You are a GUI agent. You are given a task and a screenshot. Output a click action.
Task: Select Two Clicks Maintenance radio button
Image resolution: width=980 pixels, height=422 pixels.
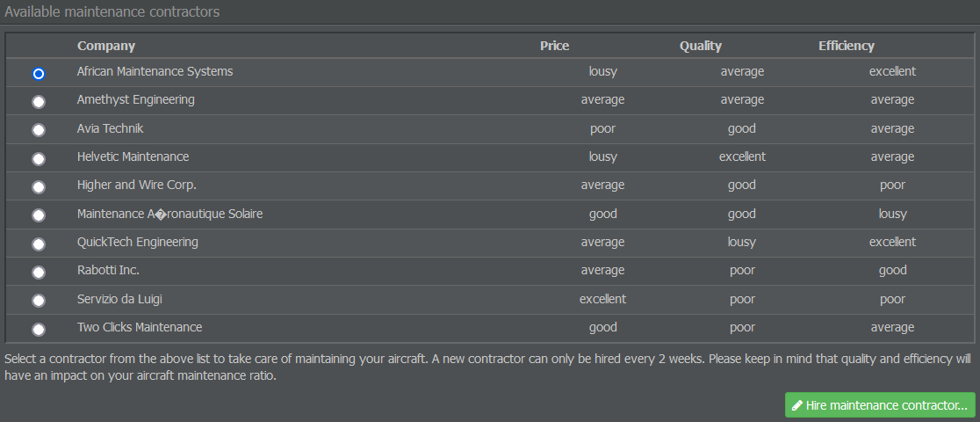pyautogui.click(x=39, y=330)
